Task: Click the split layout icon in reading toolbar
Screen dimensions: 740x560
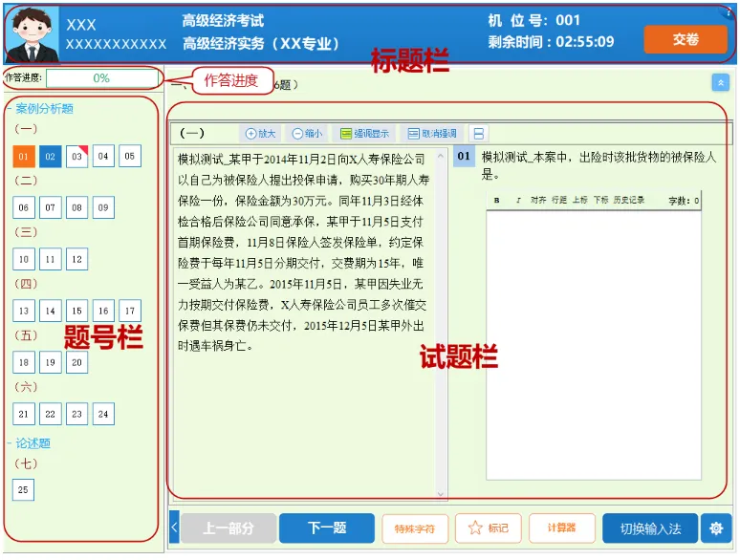Action: coord(479,134)
